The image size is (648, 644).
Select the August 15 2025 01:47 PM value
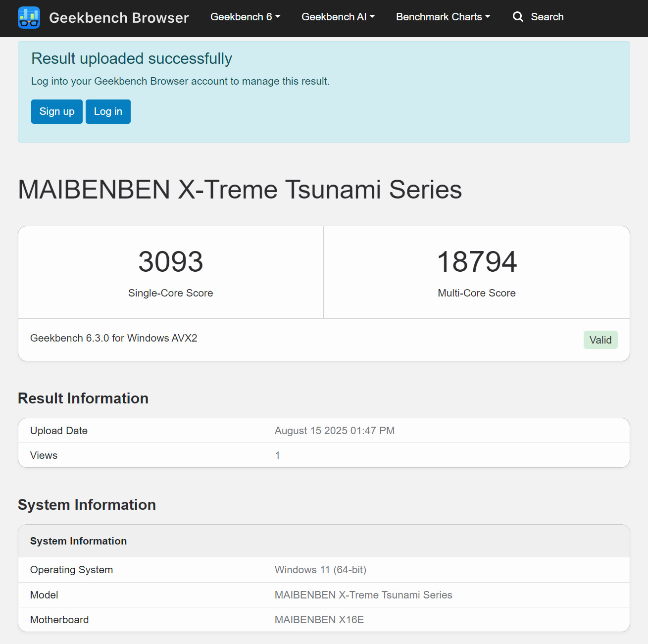click(x=335, y=431)
